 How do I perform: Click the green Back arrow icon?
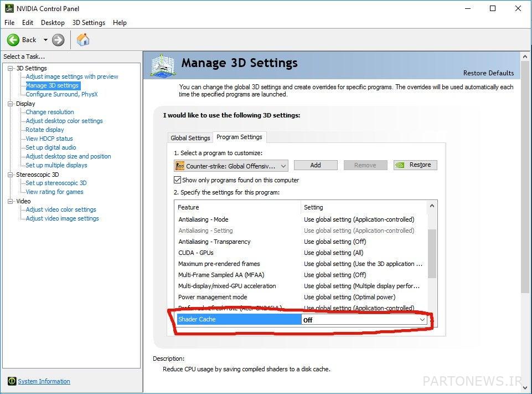point(13,40)
